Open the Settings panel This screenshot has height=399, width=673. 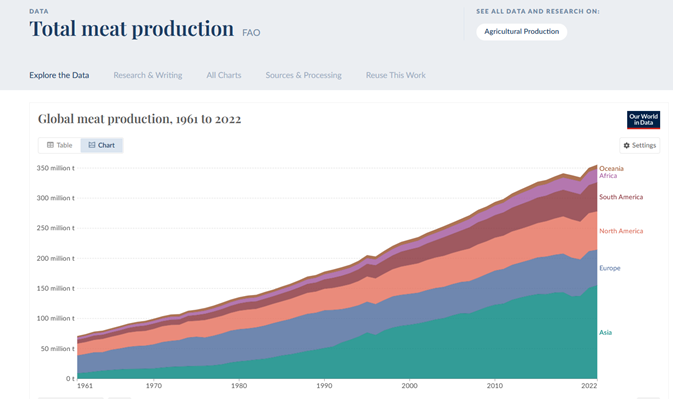tap(640, 145)
